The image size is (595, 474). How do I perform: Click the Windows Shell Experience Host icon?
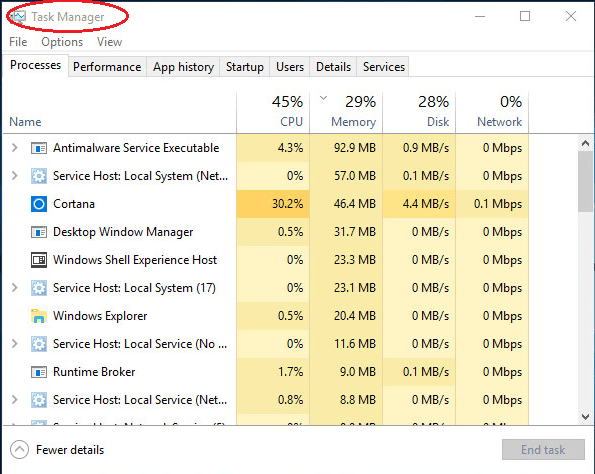point(39,260)
